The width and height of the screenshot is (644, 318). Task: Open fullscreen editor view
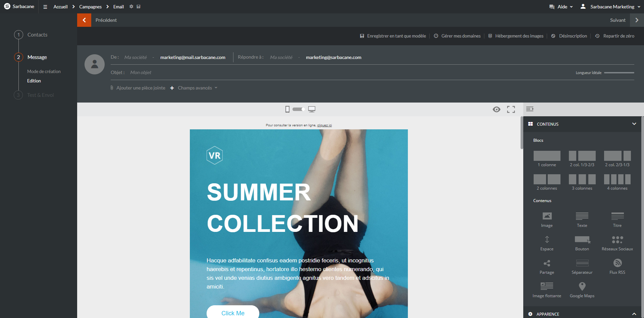(x=511, y=109)
